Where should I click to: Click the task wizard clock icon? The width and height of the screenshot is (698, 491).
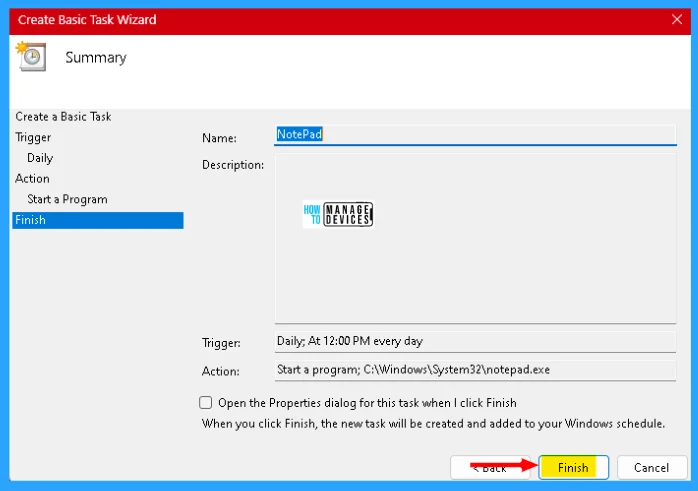point(30,57)
